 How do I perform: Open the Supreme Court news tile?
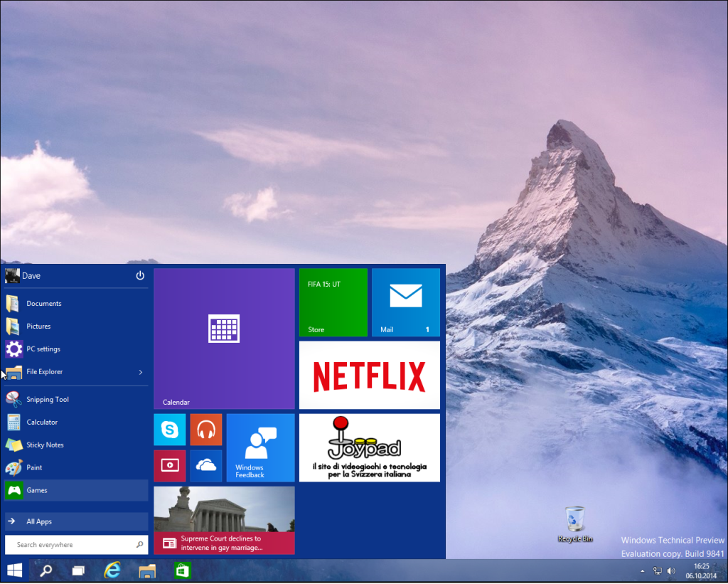pos(224,521)
